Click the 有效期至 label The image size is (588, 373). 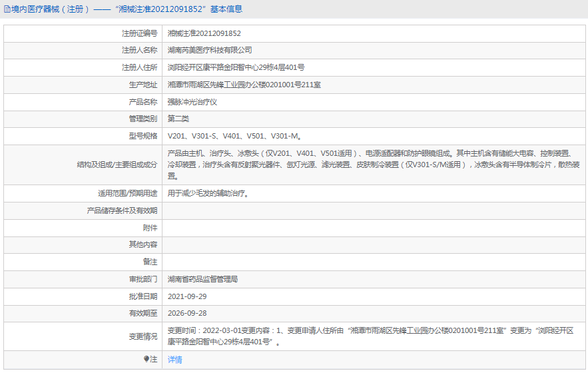pos(143,313)
